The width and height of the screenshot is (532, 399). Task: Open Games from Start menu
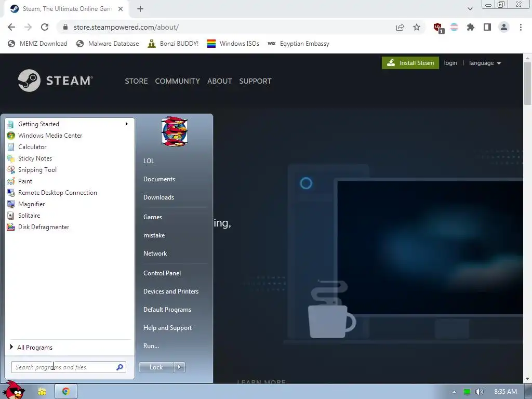(153, 217)
